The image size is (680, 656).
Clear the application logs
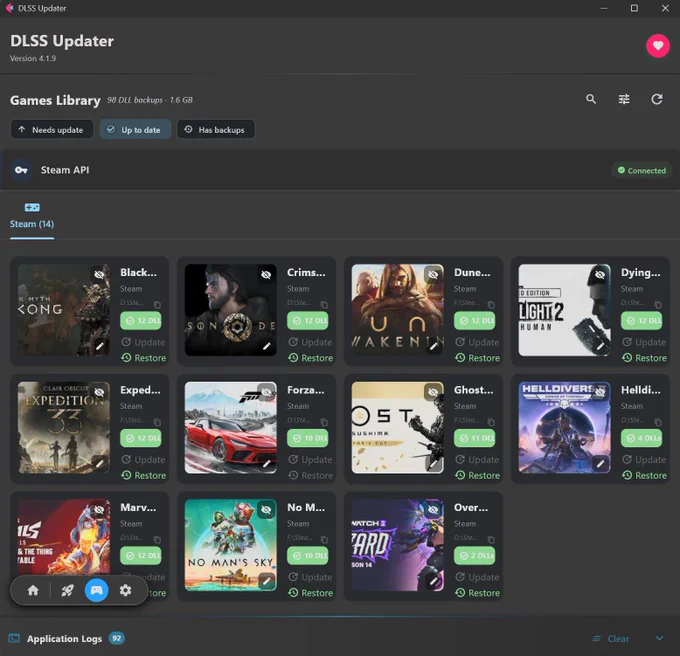click(611, 638)
